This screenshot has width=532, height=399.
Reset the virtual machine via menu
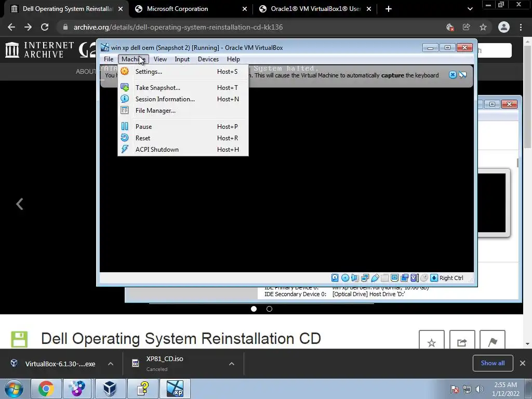point(183,138)
